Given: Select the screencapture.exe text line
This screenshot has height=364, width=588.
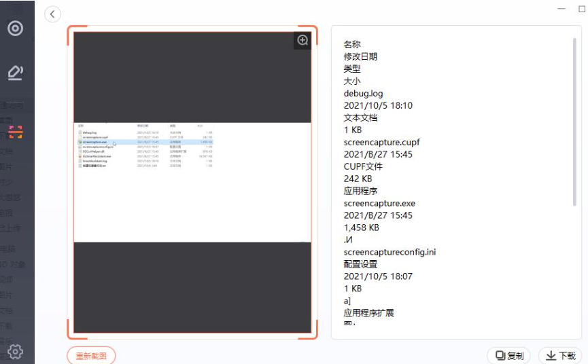Looking at the screenshot, I should click(x=379, y=203).
